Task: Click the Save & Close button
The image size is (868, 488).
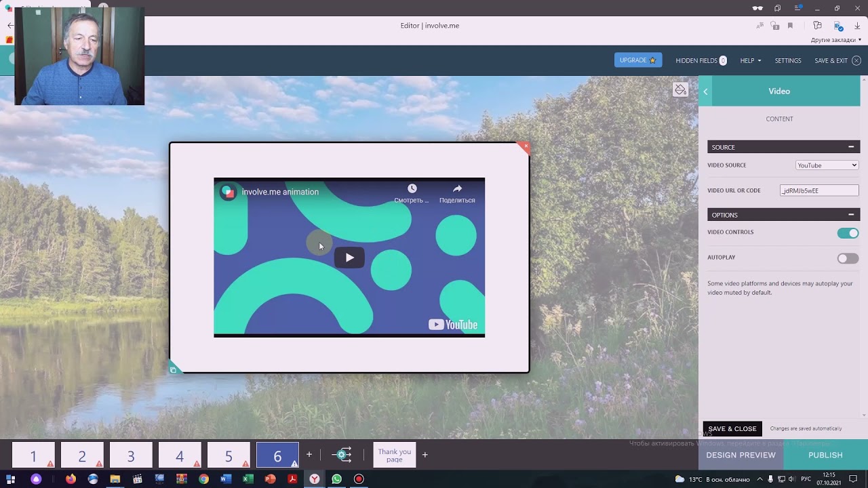Action: 732,429
